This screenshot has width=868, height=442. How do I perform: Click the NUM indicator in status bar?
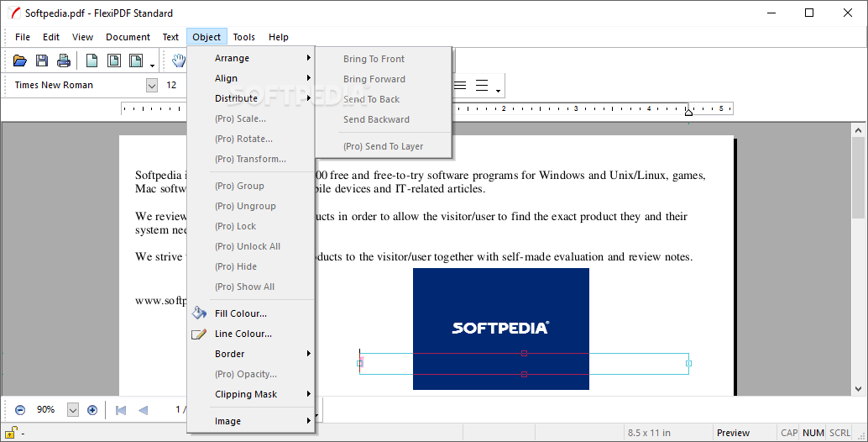point(813,433)
